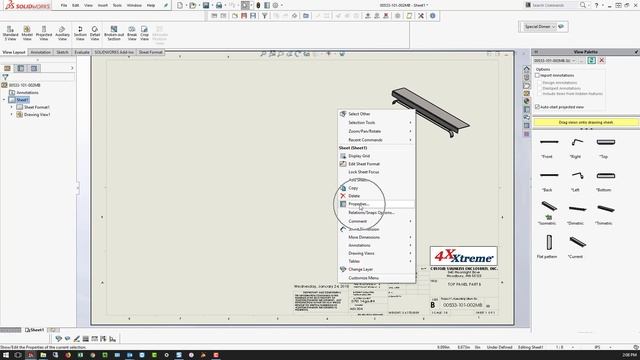Toggle the Design Annotations checkbox

pos(540,83)
